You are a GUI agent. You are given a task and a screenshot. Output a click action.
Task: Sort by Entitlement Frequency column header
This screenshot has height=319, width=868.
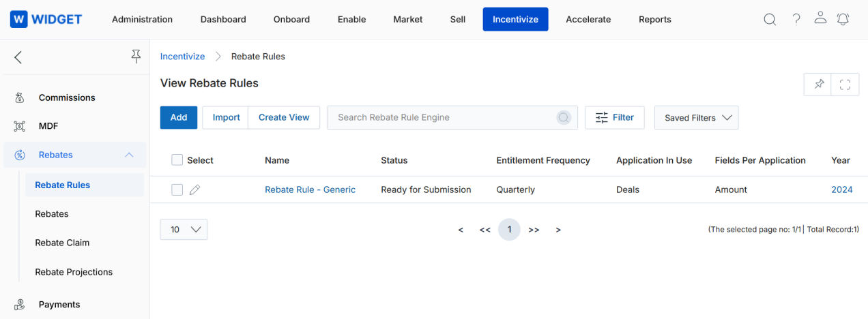pyautogui.click(x=543, y=160)
